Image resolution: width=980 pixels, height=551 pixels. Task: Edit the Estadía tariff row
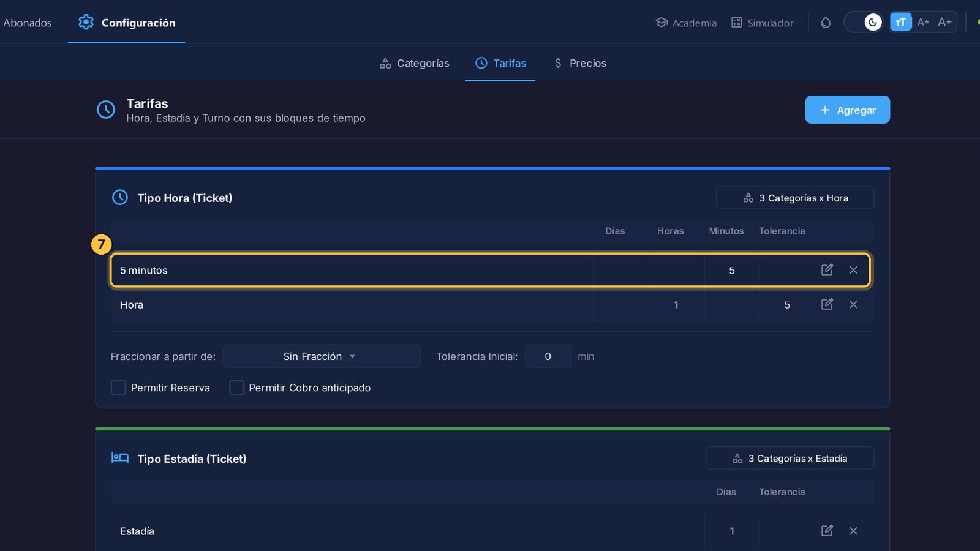tap(827, 531)
